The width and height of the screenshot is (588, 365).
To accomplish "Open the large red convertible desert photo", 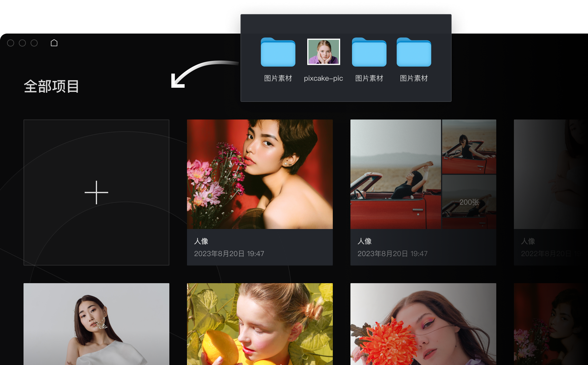I will [x=395, y=174].
